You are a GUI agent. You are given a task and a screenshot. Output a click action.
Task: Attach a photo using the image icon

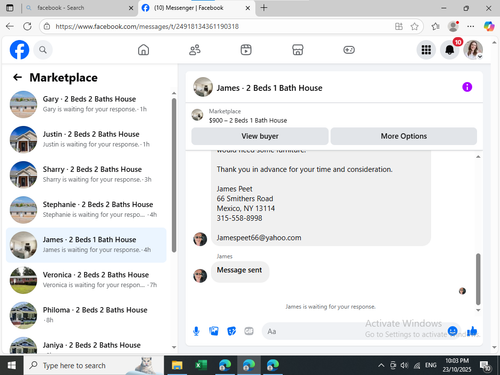click(214, 331)
